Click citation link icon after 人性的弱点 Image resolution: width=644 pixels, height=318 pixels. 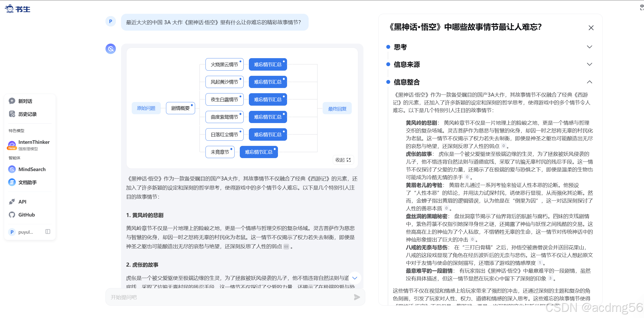pos(286,247)
